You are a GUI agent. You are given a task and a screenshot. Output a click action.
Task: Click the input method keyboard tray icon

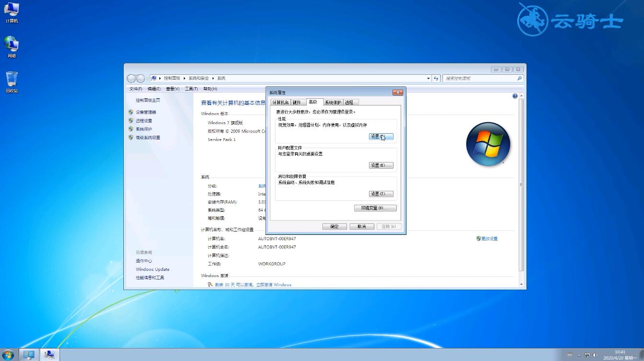(570, 355)
